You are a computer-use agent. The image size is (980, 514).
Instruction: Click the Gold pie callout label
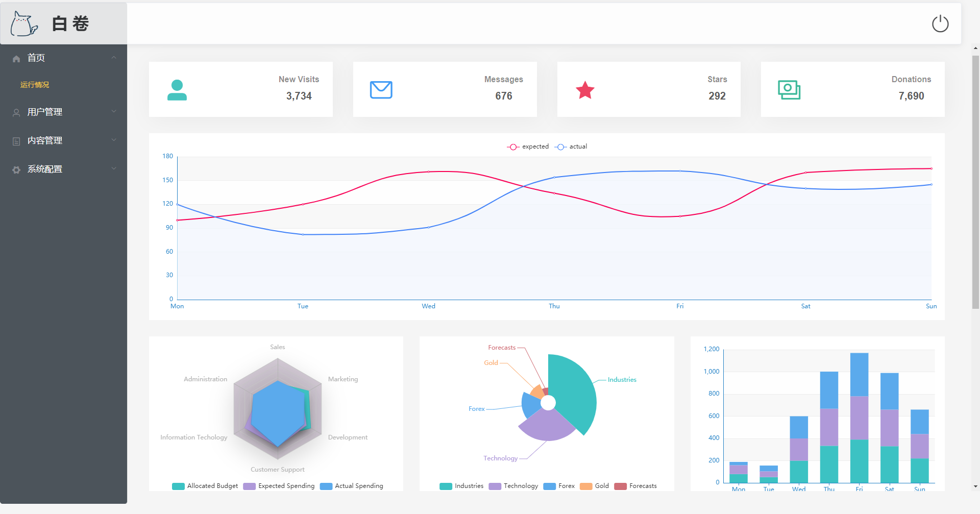point(491,363)
